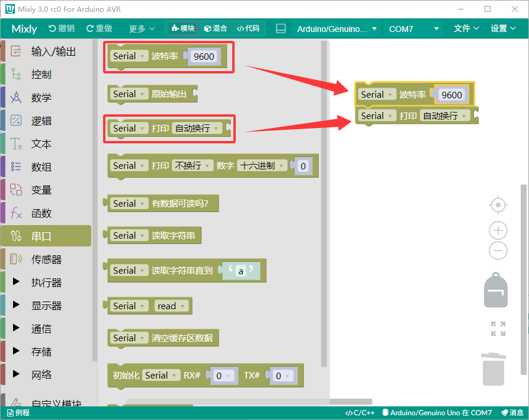Switch to 模块 block view
Image resolution: width=529 pixels, height=420 pixels.
point(183,28)
